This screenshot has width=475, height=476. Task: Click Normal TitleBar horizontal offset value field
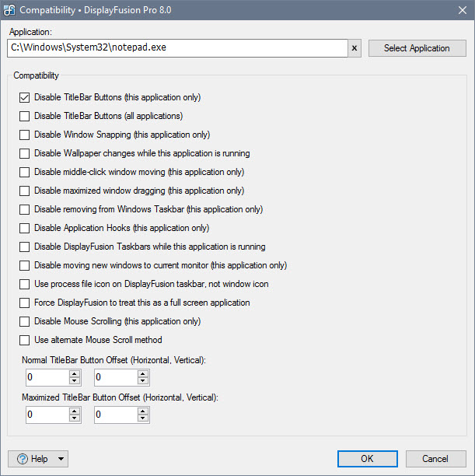pyautogui.click(x=48, y=377)
